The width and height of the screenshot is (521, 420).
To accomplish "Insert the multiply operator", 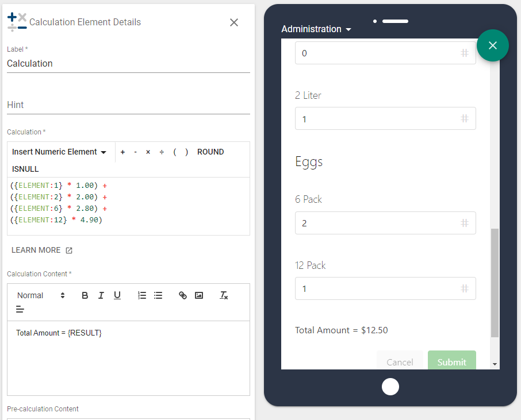I will tap(148, 152).
